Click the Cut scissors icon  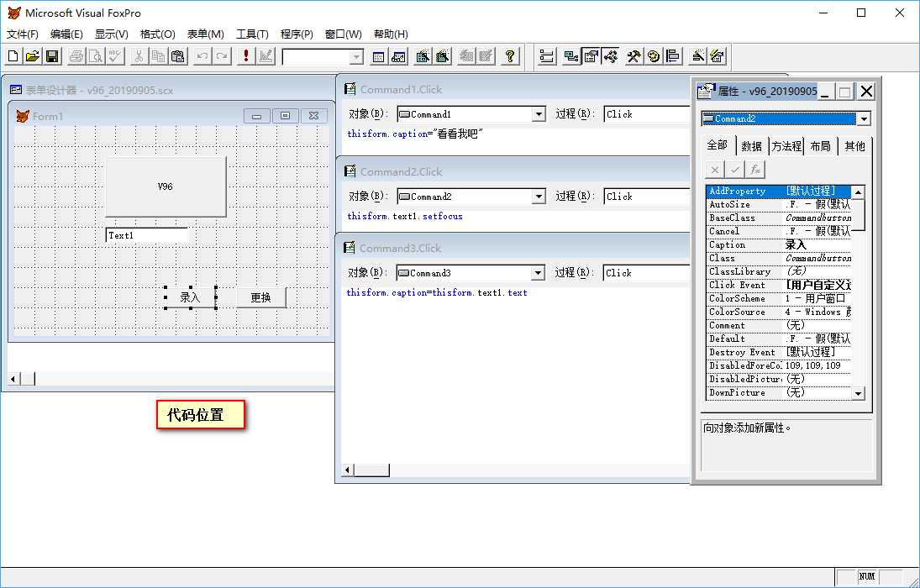[x=139, y=56]
